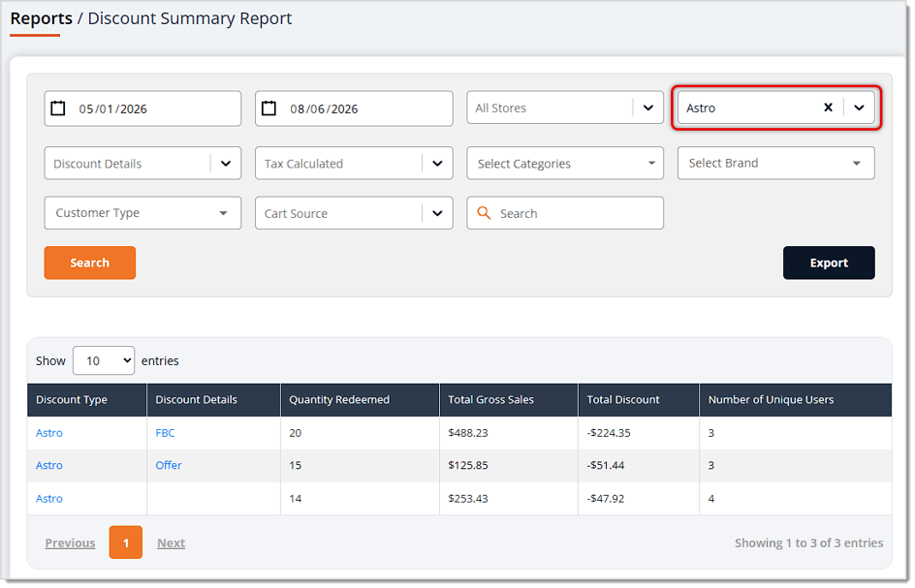Sort by Quantity Redeemed column header

360,399
